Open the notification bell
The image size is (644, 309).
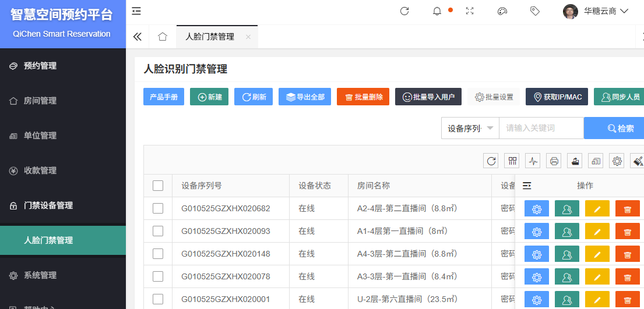click(437, 12)
